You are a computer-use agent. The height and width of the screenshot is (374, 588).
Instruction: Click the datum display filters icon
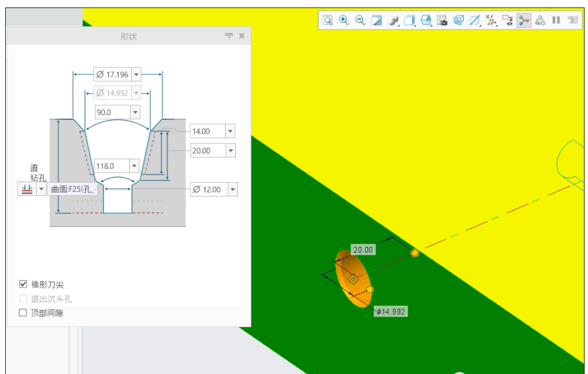coord(491,21)
